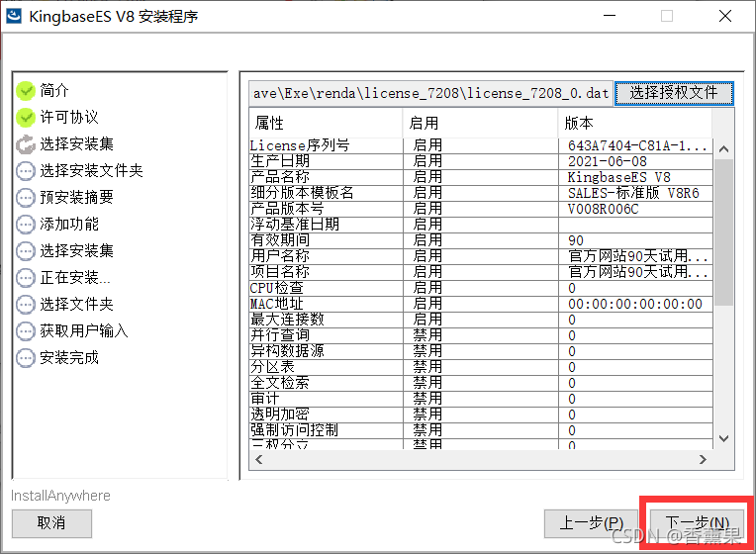Select the 生产日期 attribute cell

[x=326, y=161]
